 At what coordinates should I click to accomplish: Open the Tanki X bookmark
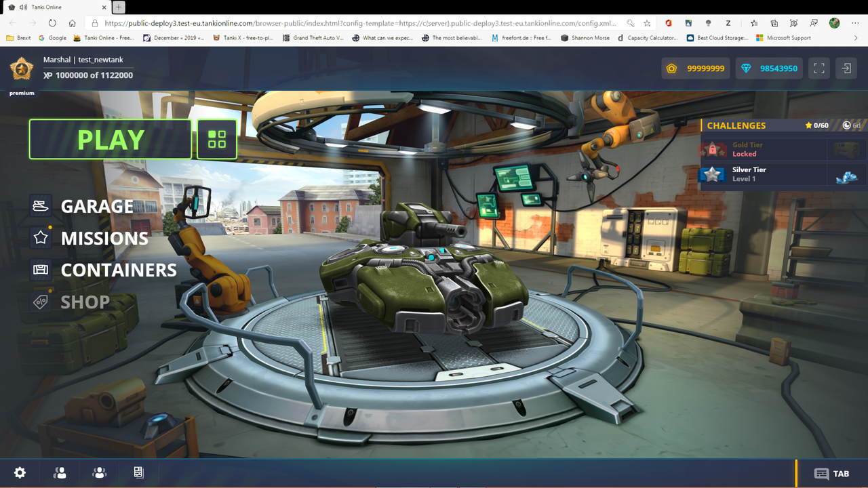tap(244, 38)
